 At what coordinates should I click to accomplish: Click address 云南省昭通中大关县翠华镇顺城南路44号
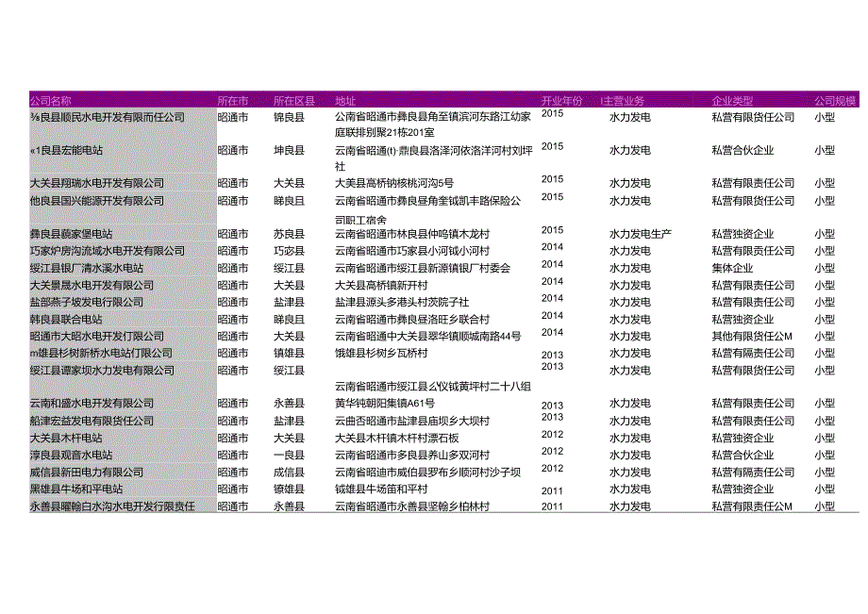click(x=428, y=337)
